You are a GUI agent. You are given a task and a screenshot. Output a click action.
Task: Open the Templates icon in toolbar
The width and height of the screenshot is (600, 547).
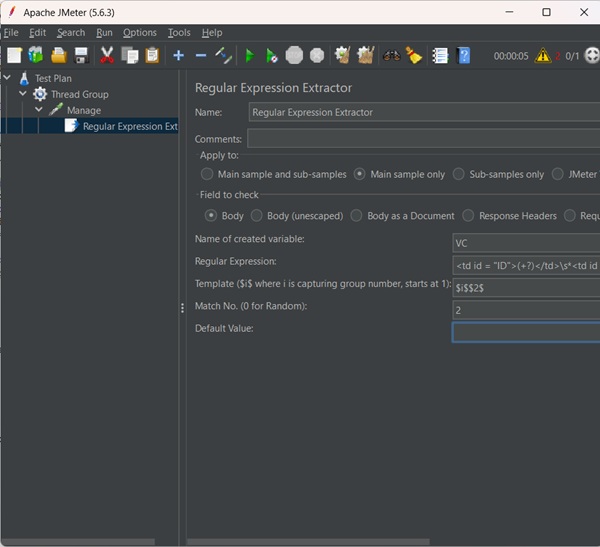36,56
